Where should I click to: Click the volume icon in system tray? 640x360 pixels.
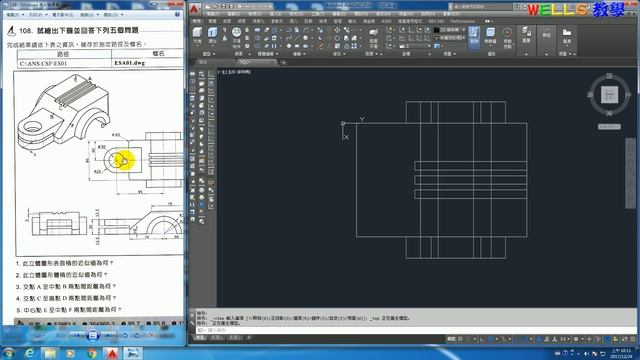pyautogui.click(x=587, y=353)
